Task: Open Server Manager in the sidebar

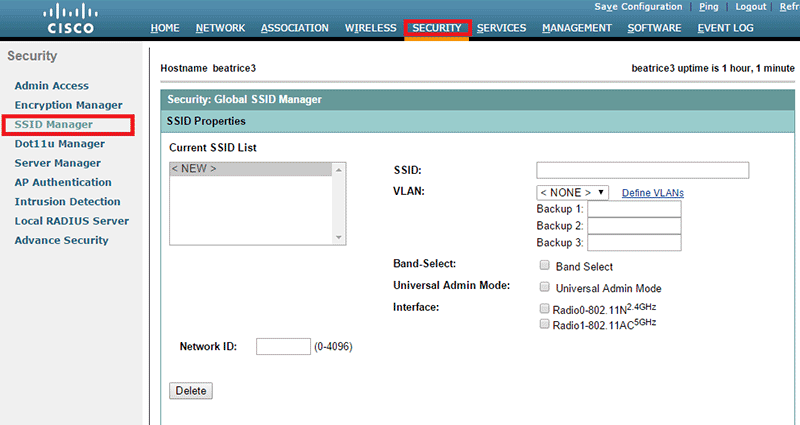Action: [x=58, y=163]
